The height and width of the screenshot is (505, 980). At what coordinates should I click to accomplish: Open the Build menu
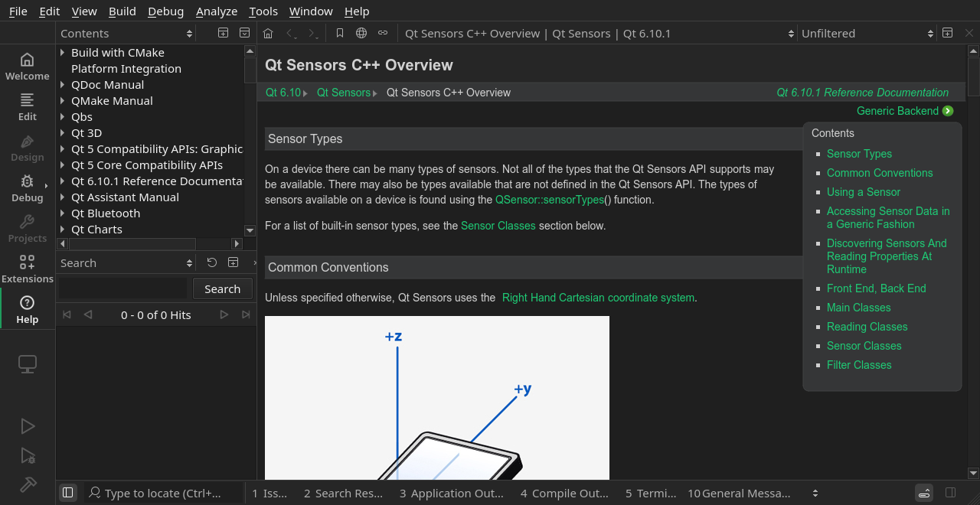122,11
